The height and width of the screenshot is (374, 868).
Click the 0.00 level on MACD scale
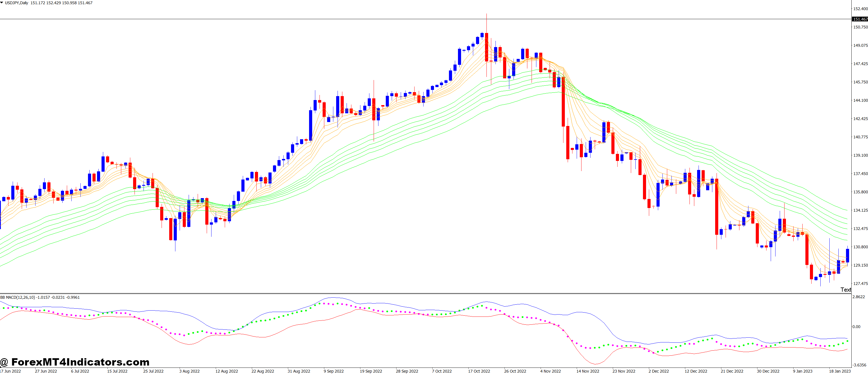(856, 327)
